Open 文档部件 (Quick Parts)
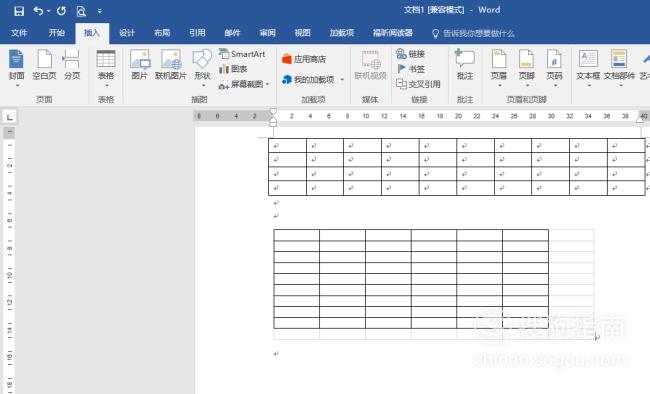The height and width of the screenshot is (394, 650). [x=619, y=65]
